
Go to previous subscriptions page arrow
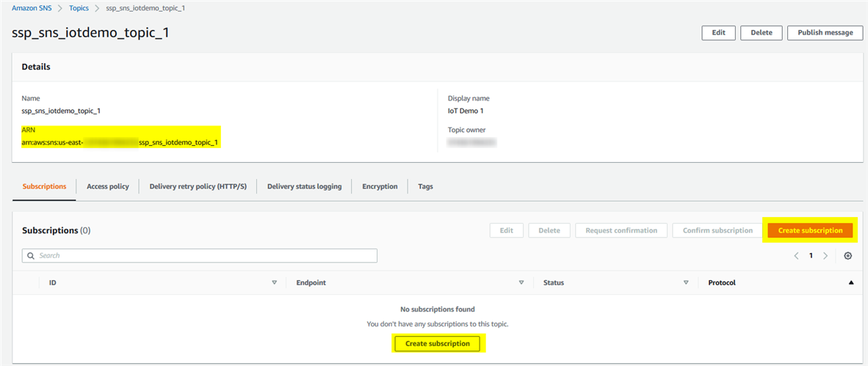click(797, 256)
